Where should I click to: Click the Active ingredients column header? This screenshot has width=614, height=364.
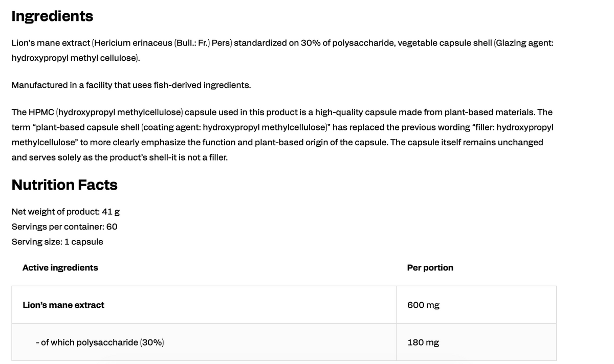pyautogui.click(x=60, y=267)
